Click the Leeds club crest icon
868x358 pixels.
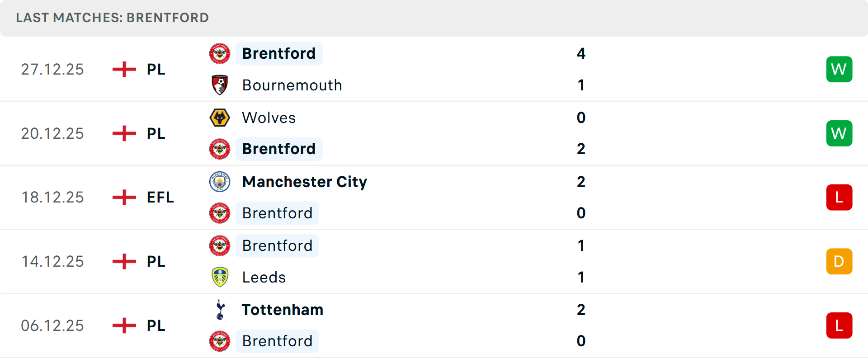point(220,277)
